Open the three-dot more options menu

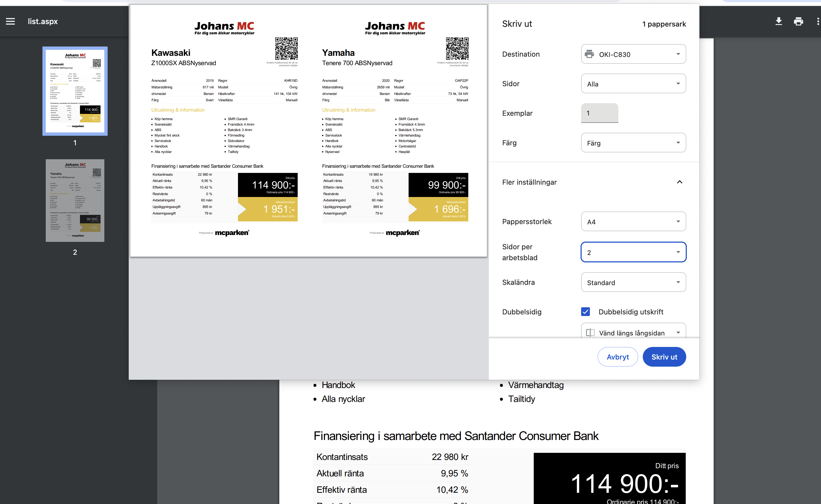coord(818,21)
